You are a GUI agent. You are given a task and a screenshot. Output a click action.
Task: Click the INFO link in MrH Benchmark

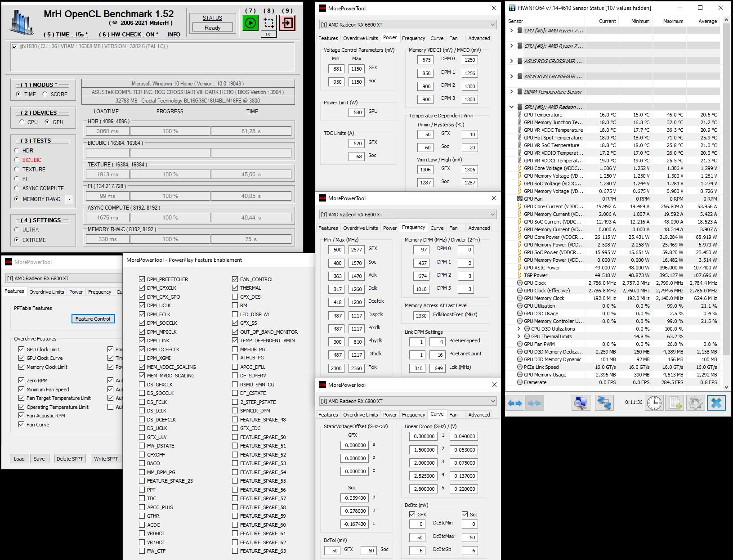point(174,35)
